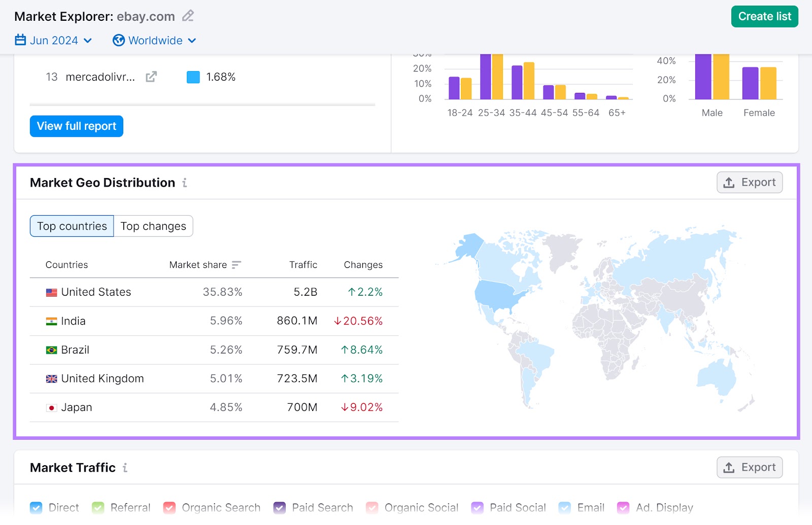Click the View full report button
The width and height of the screenshot is (812, 525).
pyautogui.click(x=77, y=126)
